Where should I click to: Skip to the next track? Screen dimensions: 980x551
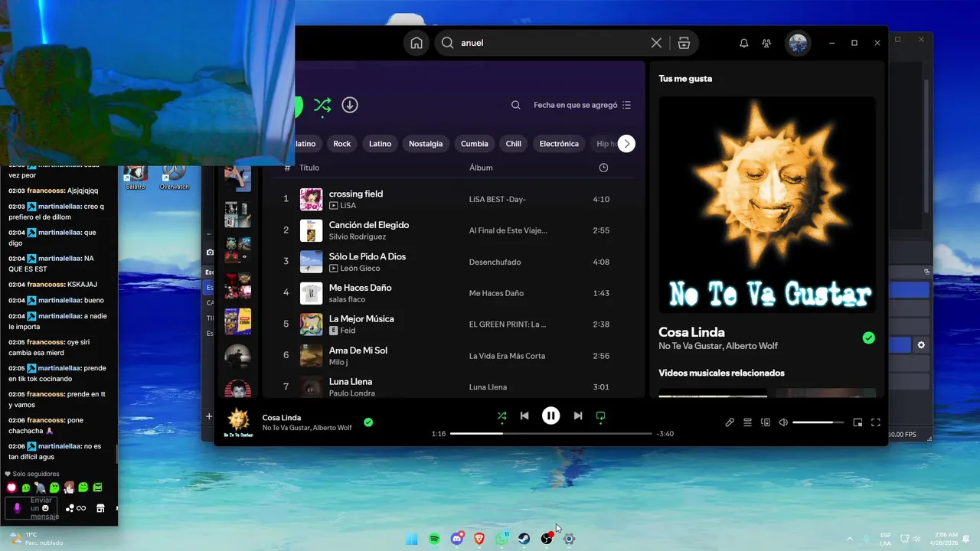coord(578,416)
